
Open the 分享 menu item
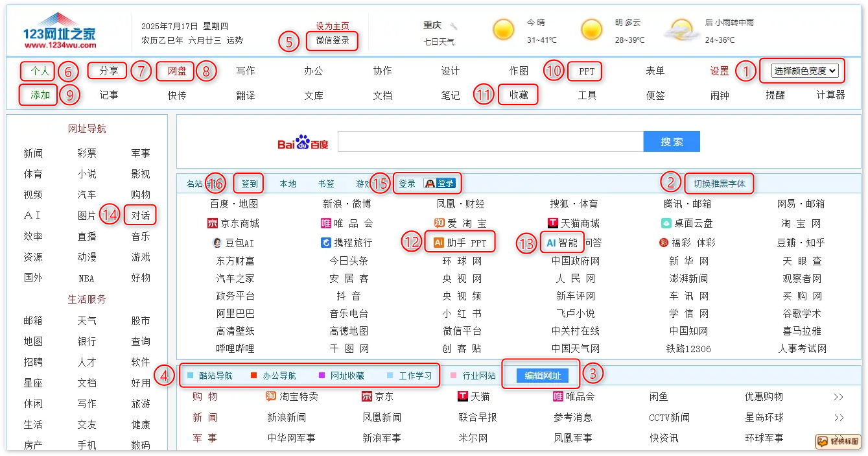[x=109, y=71]
